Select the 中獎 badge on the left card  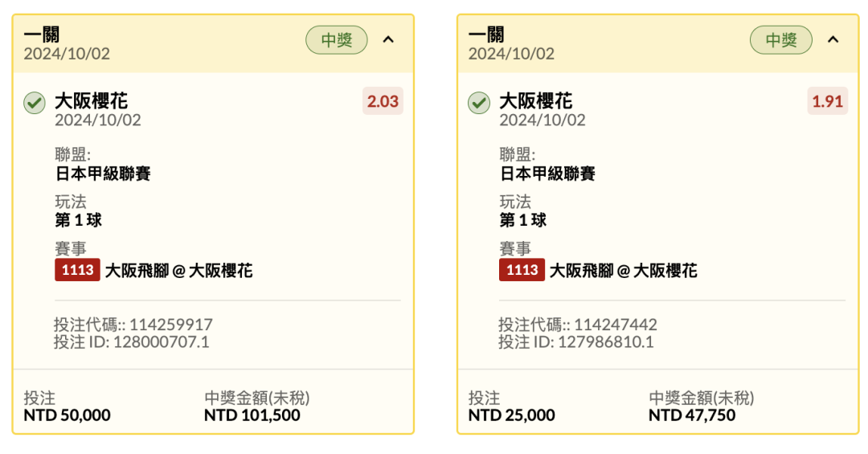(x=337, y=40)
